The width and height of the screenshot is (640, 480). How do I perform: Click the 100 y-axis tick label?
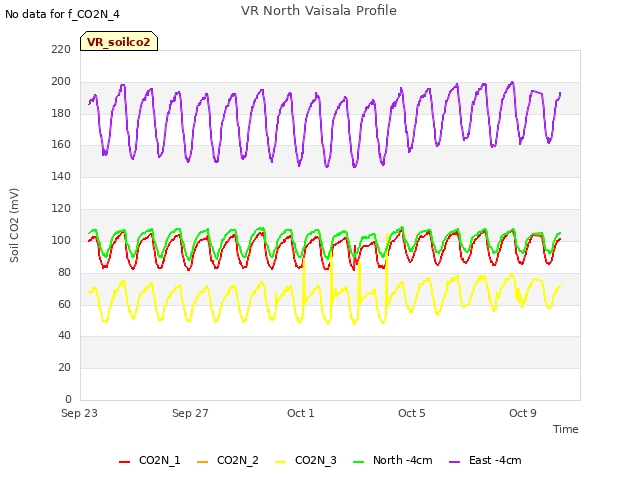click(61, 240)
